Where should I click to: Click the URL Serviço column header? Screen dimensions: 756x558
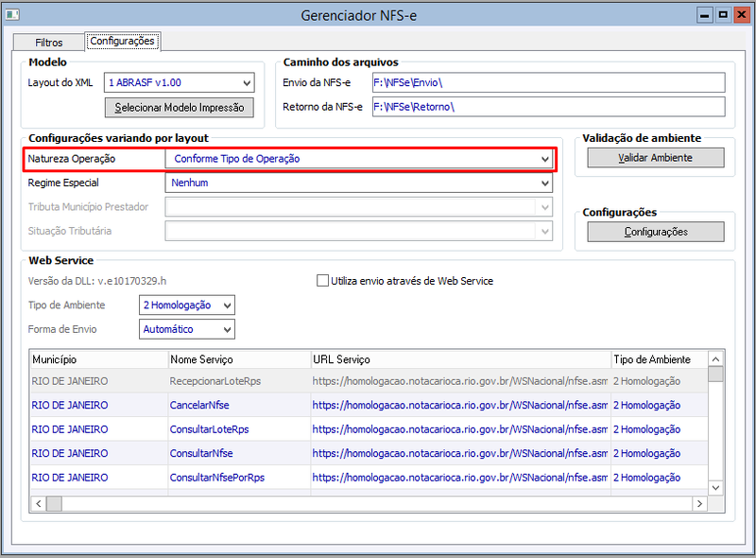[460, 359]
